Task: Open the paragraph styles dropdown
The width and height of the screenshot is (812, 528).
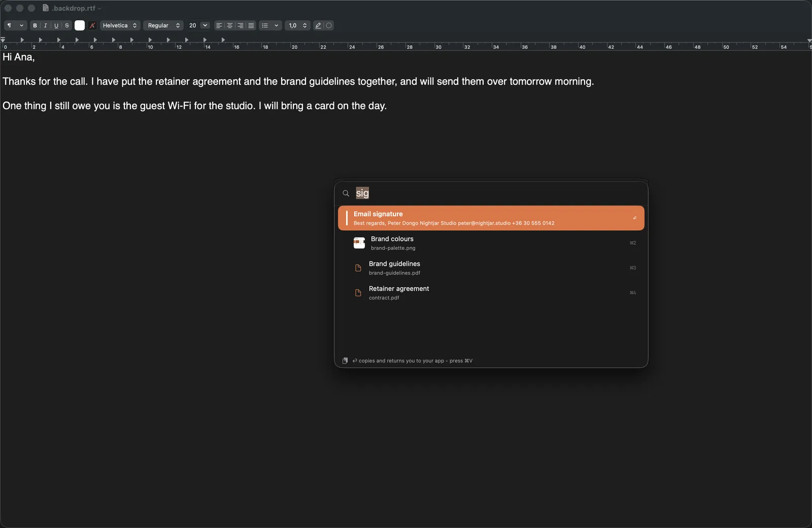Action: click(15, 25)
